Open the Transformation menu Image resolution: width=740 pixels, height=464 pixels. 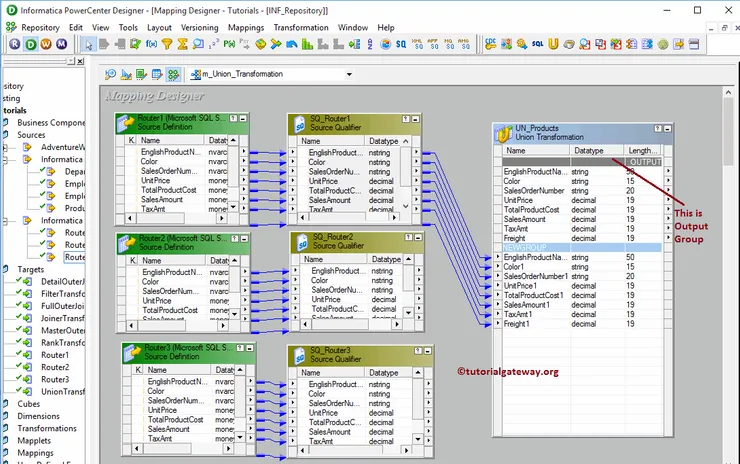tap(301, 27)
